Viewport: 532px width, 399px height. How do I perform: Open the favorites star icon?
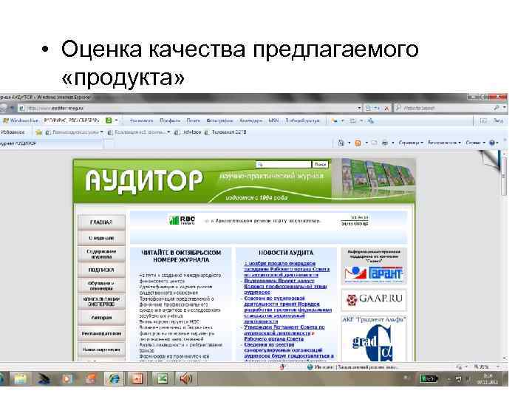point(38,132)
